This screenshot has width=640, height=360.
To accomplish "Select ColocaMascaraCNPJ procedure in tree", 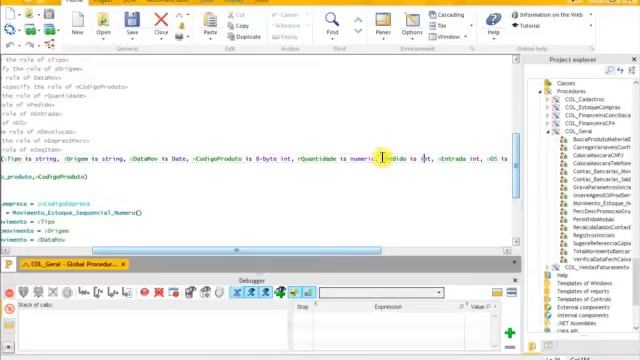I will [598, 156].
